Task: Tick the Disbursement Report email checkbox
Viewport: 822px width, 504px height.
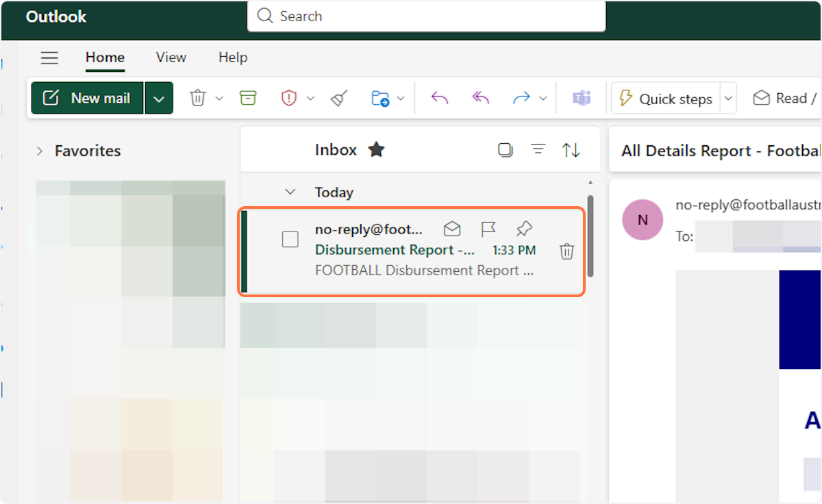Action: click(290, 239)
